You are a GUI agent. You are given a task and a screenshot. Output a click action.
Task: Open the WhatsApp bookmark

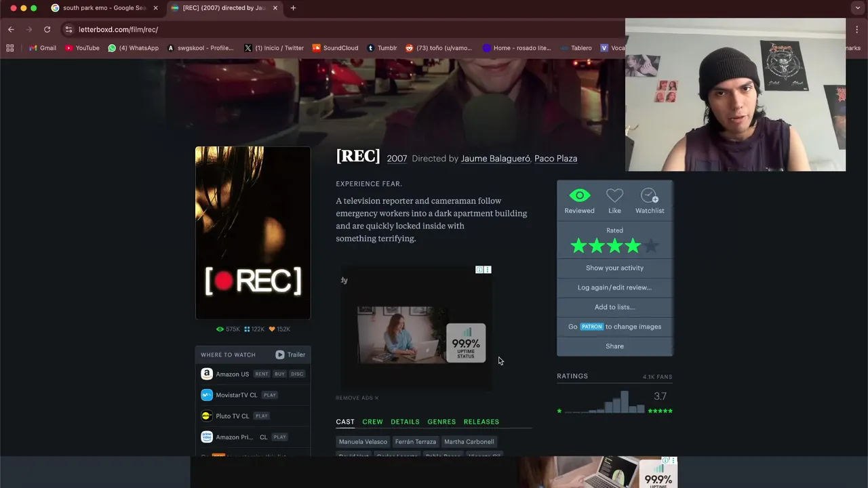tap(134, 48)
